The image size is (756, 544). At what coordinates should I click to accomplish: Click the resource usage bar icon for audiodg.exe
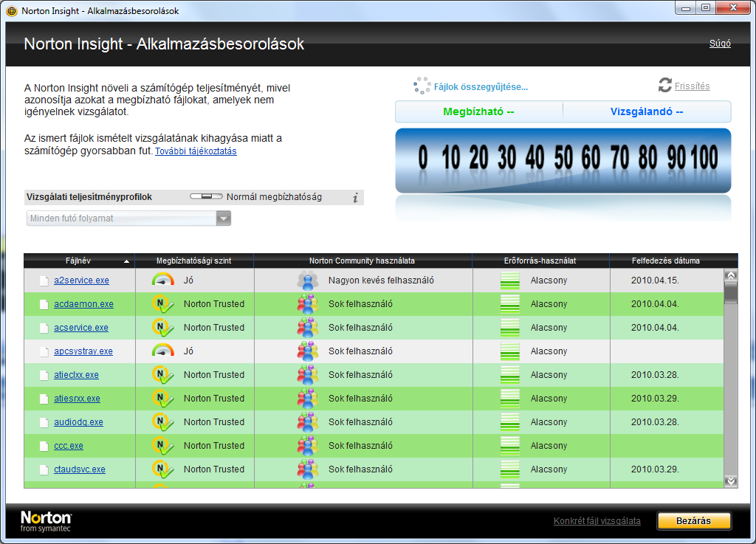510,422
